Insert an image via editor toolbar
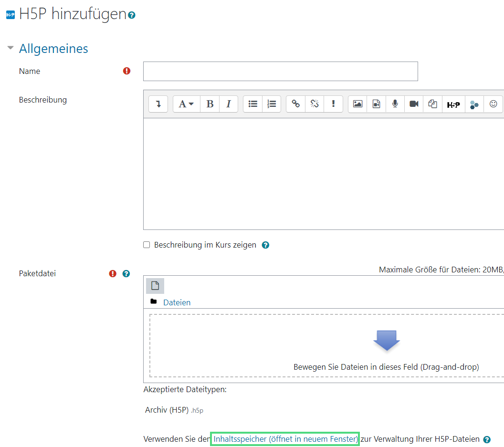The width and height of the screenshot is (504, 447). [x=357, y=104]
